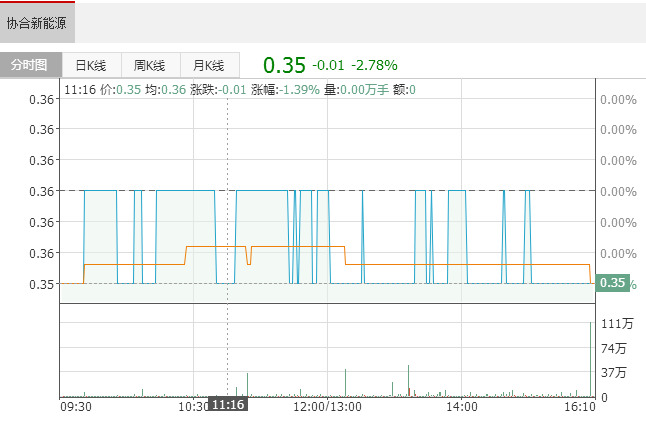Click the 11:16 crosshair time marker

[228, 405]
